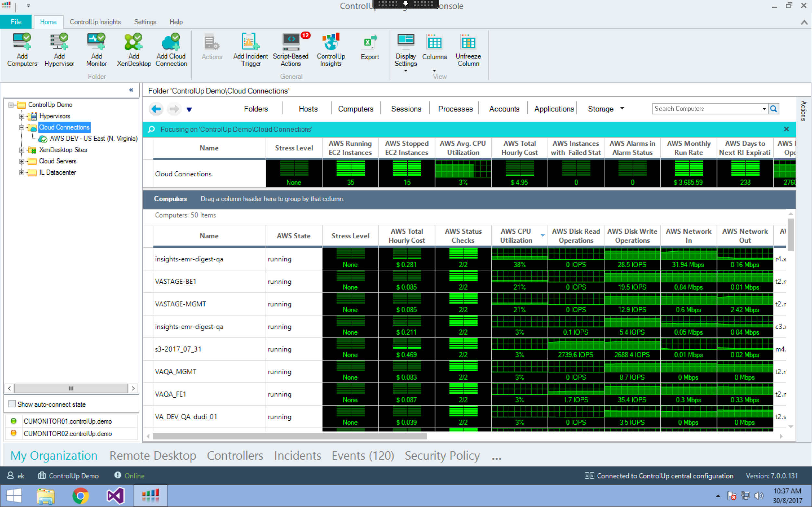Toggle Show auto-connect state checkbox

coord(12,404)
